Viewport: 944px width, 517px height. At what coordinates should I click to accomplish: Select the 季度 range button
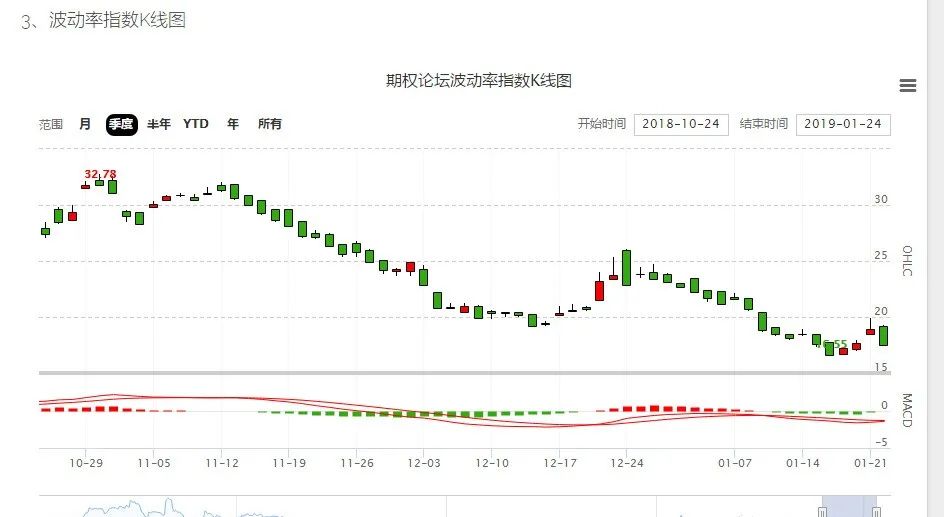click(x=122, y=125)
